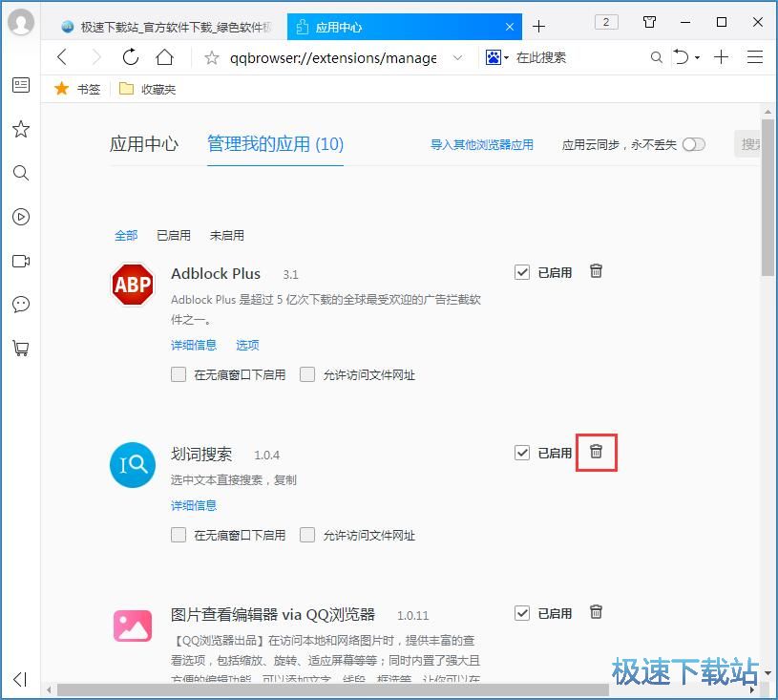Click the 划词搜索 extension logo
The height and width of the screenshot is (700, 778).
[133, 465]
